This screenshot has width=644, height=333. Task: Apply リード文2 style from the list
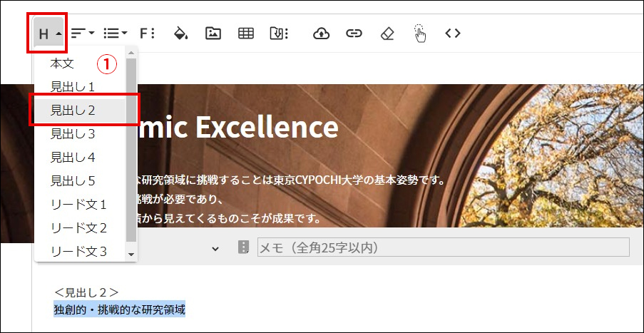(80, 227)
